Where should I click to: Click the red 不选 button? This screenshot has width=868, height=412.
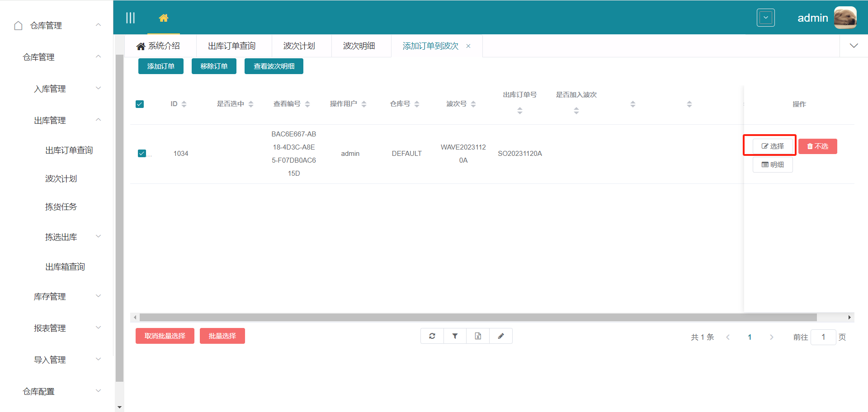(x=817, y=146)
